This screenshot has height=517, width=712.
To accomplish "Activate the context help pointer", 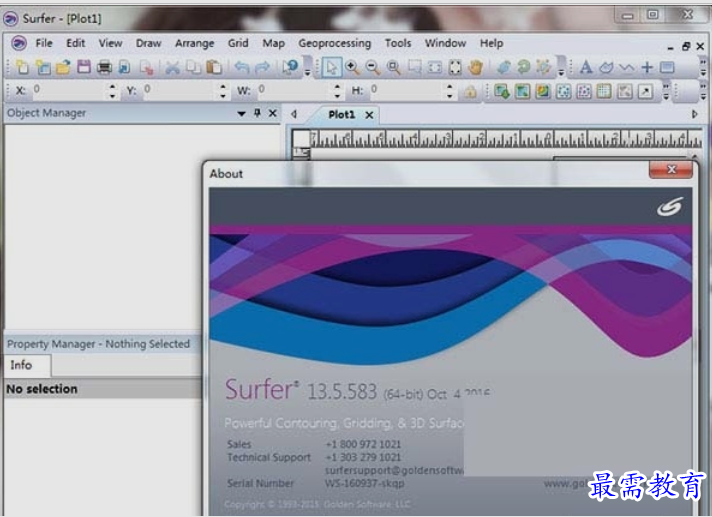I will click(x=290, y=67).
